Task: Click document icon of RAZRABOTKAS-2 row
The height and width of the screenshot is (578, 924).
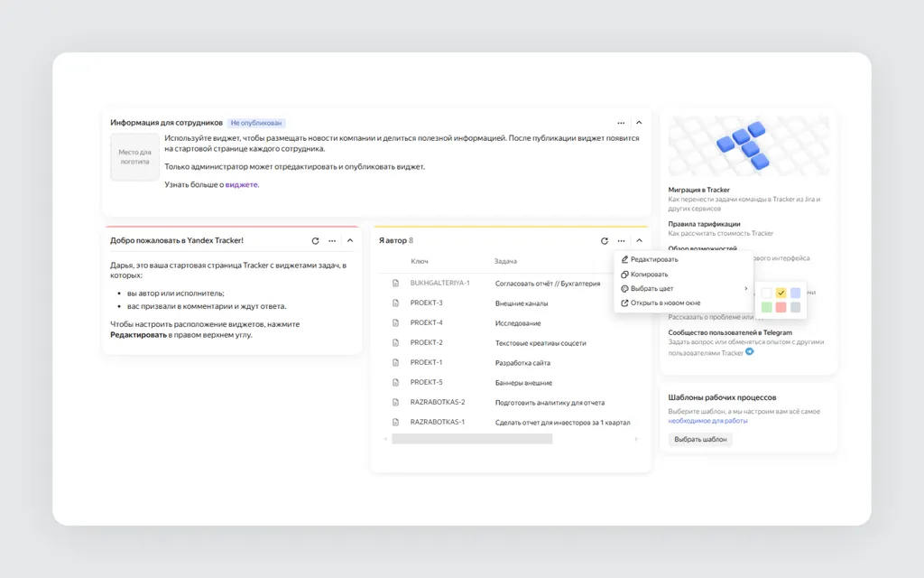Action: tap(395, 402)
